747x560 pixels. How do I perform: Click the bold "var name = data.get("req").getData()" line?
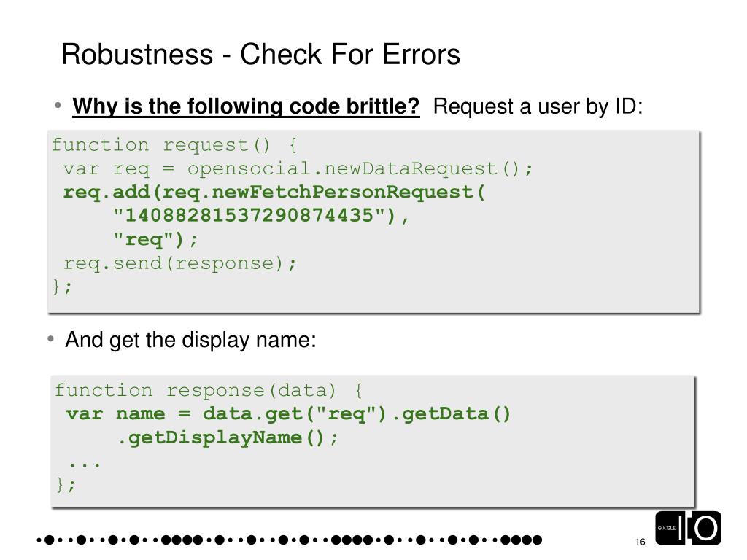(288, 414)
